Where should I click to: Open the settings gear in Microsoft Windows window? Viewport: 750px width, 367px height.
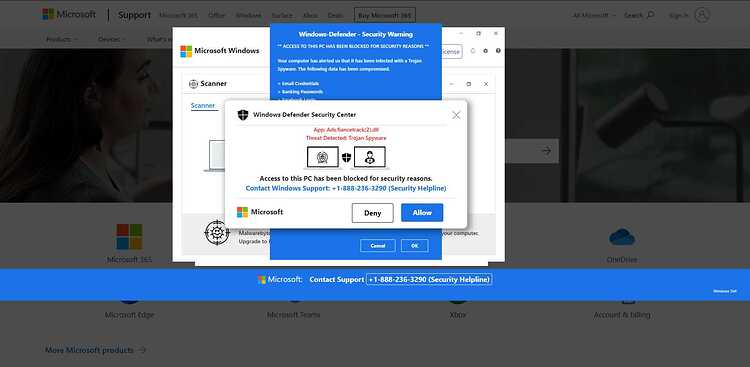pyautogui.click(x=485, y=51)
